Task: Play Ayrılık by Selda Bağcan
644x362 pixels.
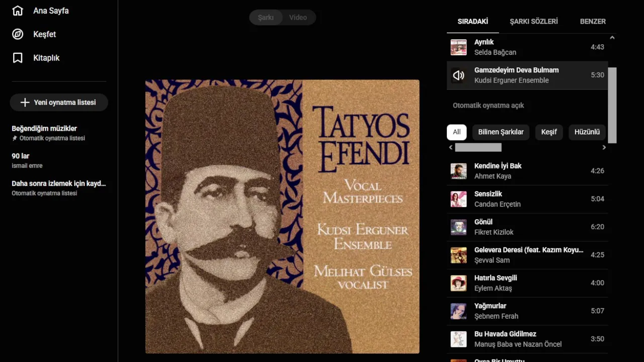Action: pyautogui.click(x=484, y=42)
